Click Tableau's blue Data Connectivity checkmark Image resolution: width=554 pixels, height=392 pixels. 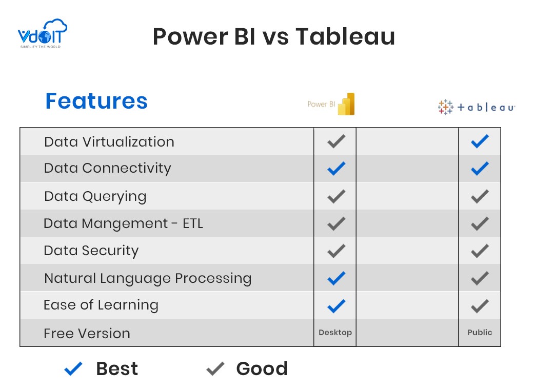point(480,168)
